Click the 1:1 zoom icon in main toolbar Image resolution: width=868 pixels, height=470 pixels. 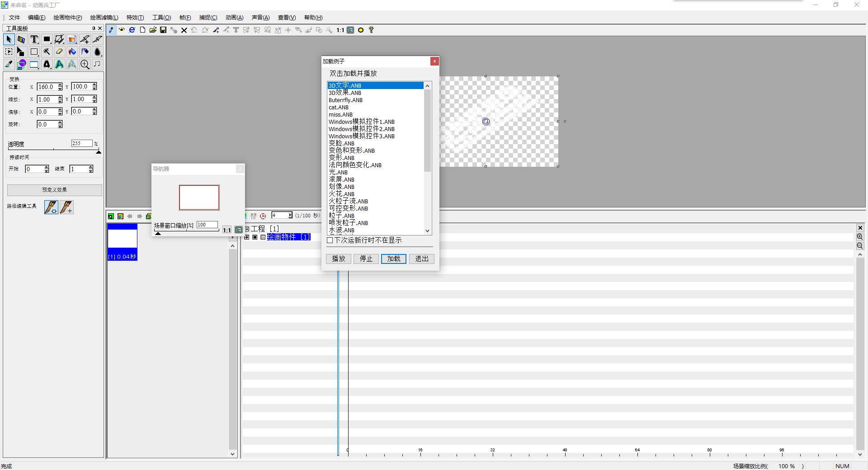[340, 30]
